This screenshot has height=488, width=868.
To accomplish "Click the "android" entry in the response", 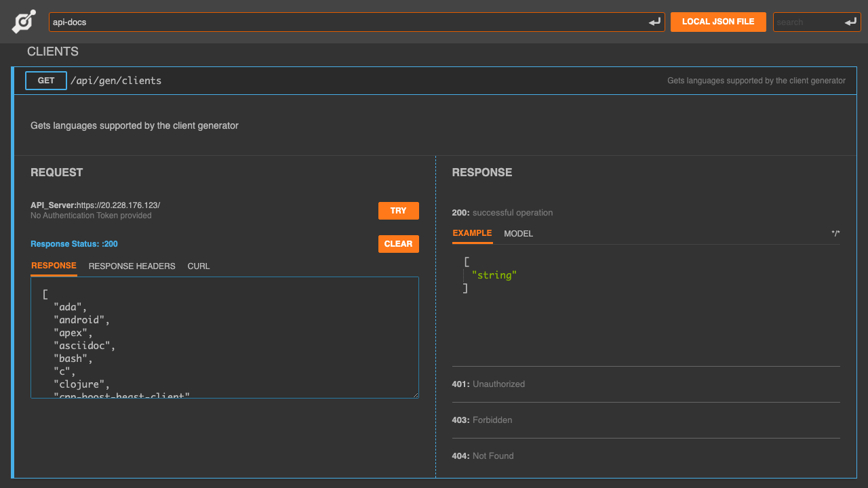I will tap(81, 320).
